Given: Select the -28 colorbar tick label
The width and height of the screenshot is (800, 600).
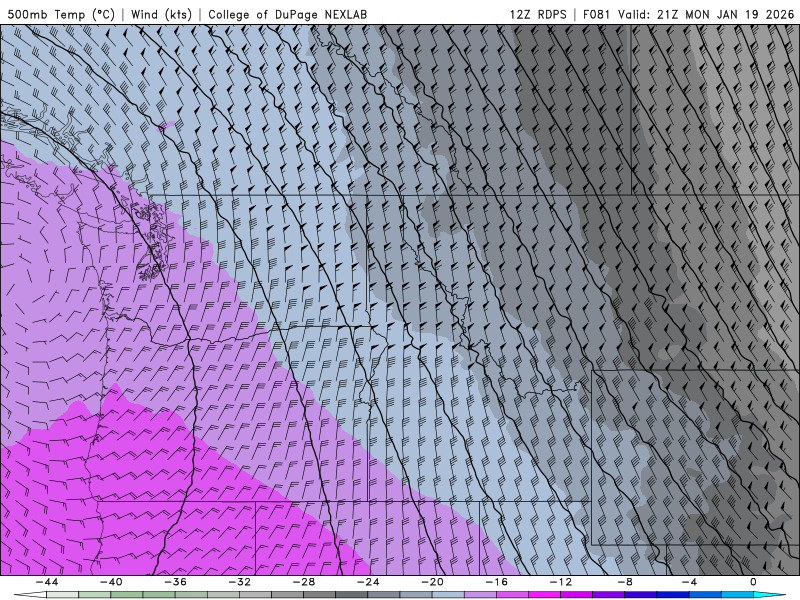Looking at the screenshot, I should coord(304,582).
